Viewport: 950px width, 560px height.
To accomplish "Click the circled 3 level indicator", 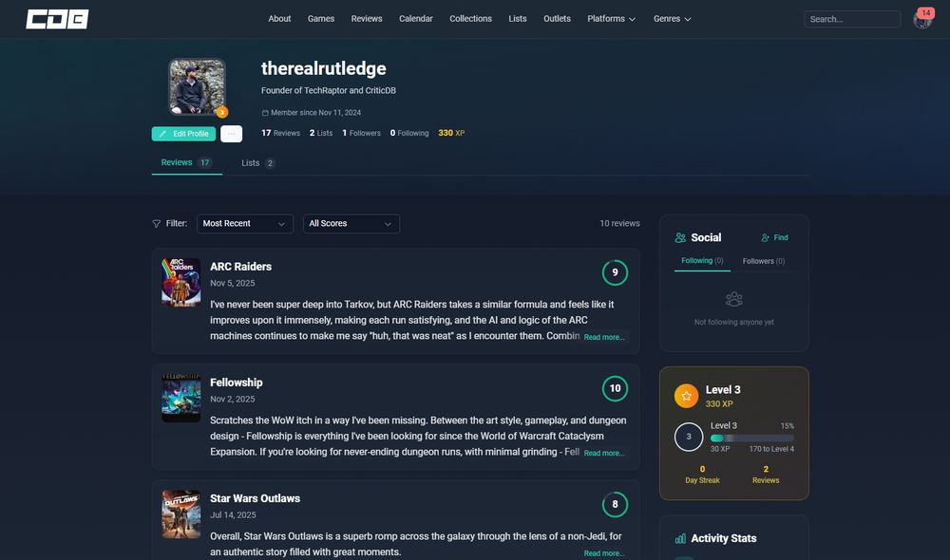I will click(688, 437).
